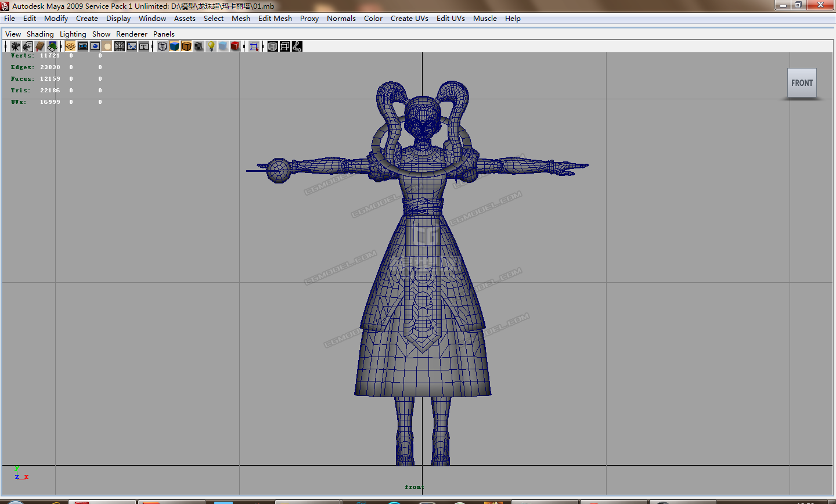Open the panel Renderer menu
Viewport: 836px width, 504px height.
[x=132, y=34]
